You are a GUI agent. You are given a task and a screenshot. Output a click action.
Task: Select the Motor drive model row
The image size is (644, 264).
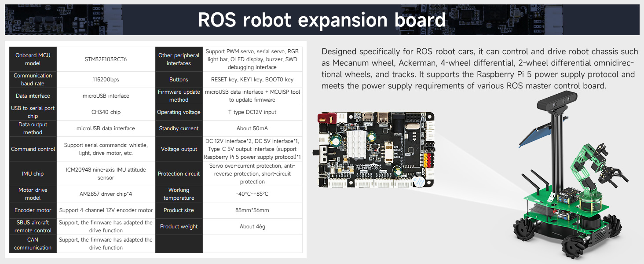click(x=33, y=194)
